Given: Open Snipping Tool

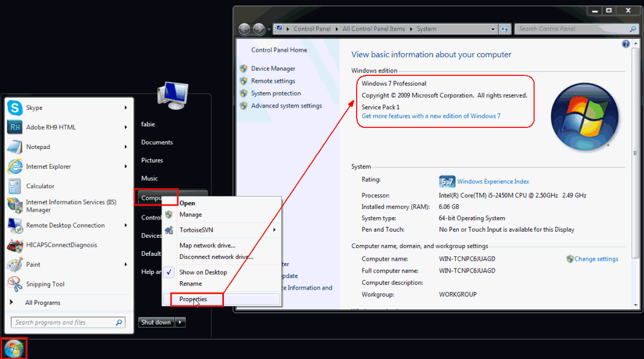Looking at the screenshot, I should tap(45, 284).
